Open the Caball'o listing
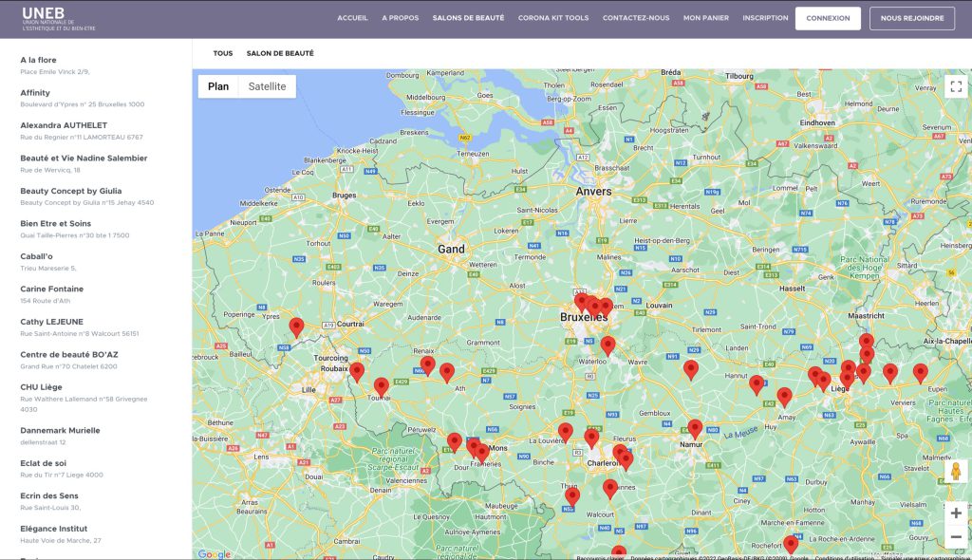Image resolution: width=972 pixels, height=560 pixels. click(37, 256)
